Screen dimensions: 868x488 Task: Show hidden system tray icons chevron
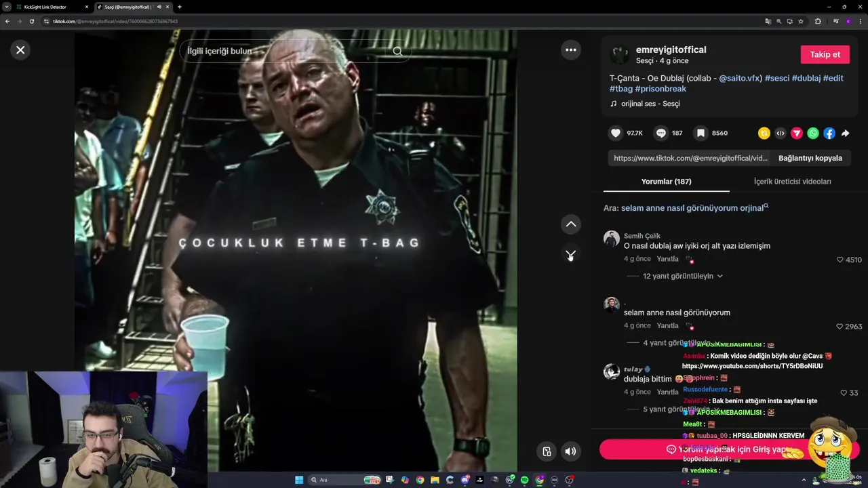(804, 480)
